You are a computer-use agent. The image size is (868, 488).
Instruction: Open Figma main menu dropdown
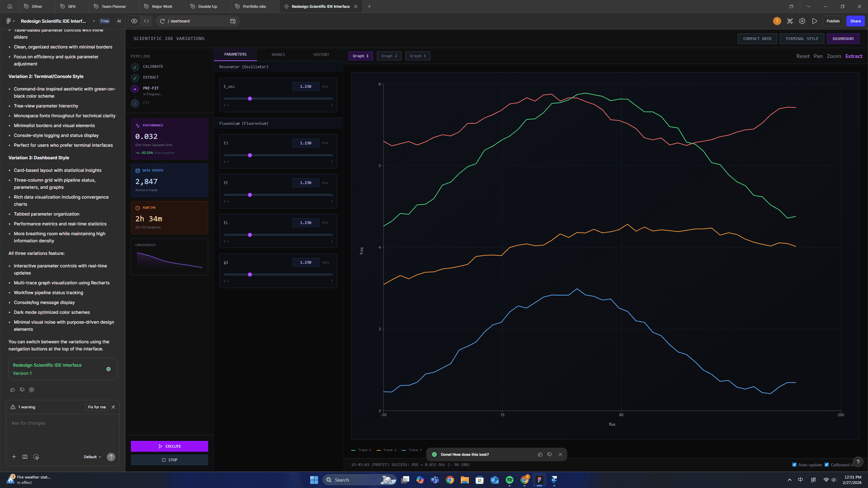click(x=10, y=21)
